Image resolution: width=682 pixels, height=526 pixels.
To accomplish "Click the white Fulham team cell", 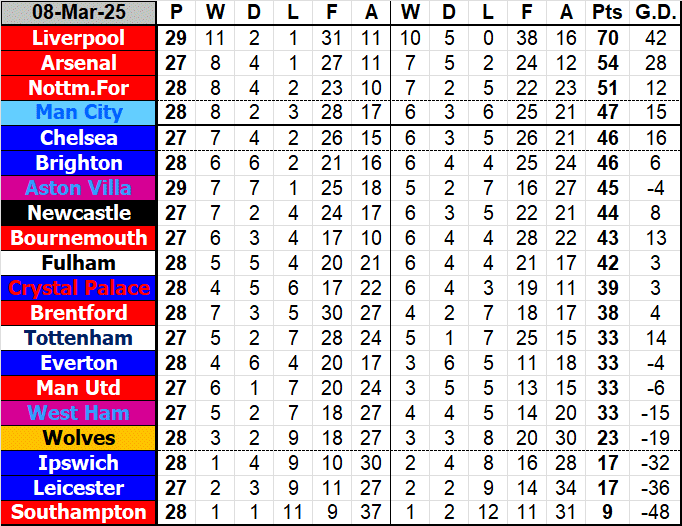I will pyautogui.click(x=79, y=263).
